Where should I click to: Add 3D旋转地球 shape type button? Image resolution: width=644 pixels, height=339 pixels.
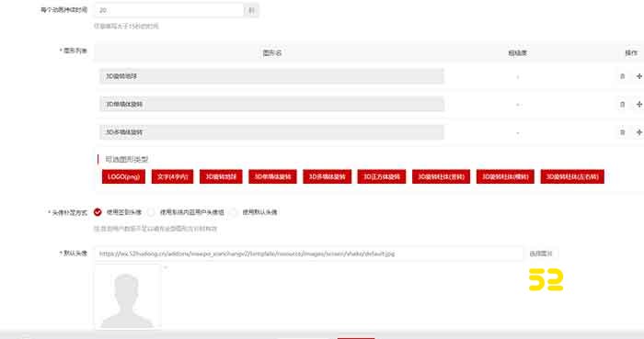click(221, 176)
